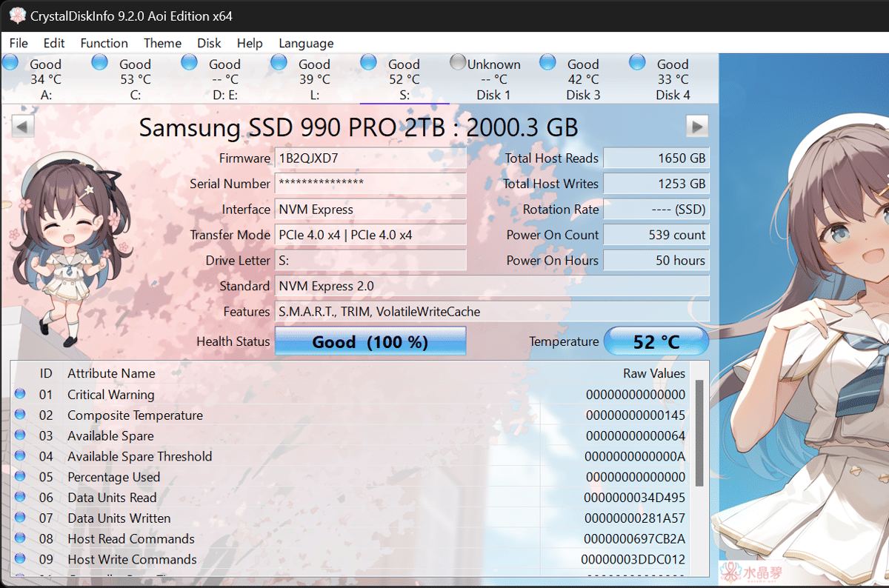Open the Theme menu
The height and width of the screenshot is (588, 889).
[x=162, y=43]
